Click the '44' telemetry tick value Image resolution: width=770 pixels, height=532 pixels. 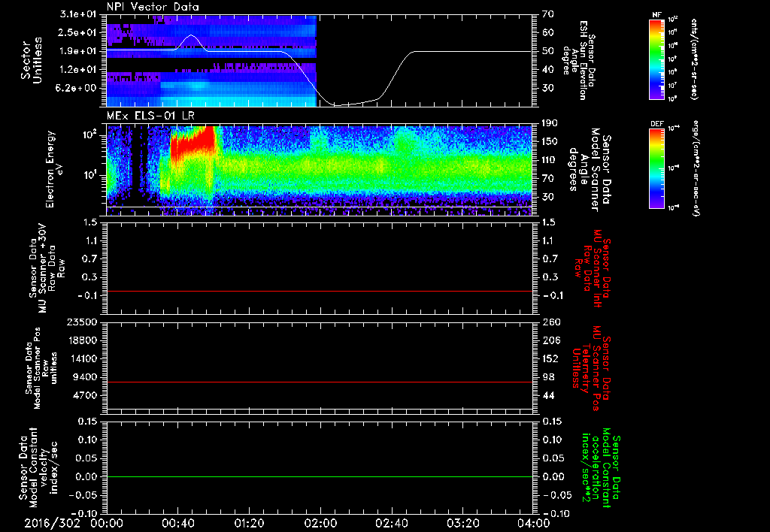pyautogui.click(x=548, y=395)
